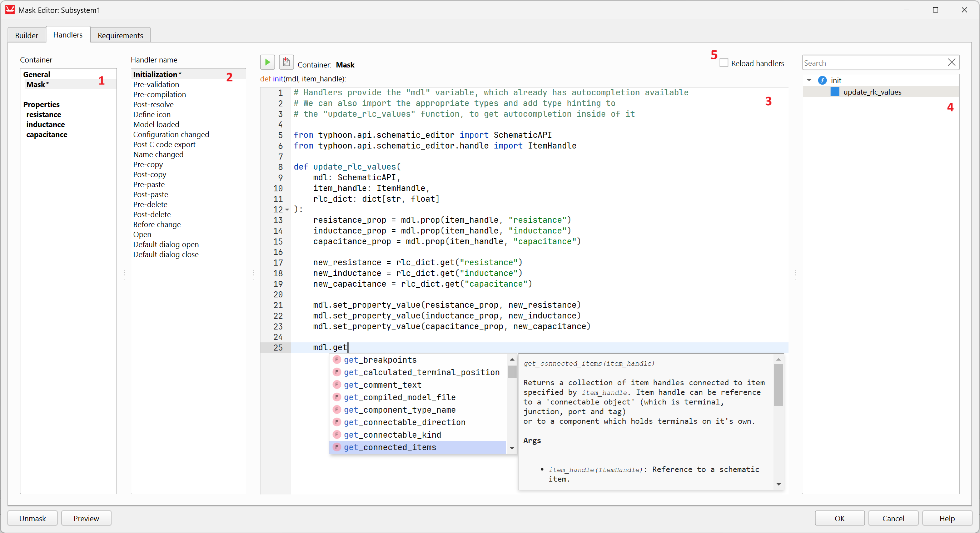Fold code at line 12 arrow
This screenshot has width=980, height=533.
tap(287, 210)
